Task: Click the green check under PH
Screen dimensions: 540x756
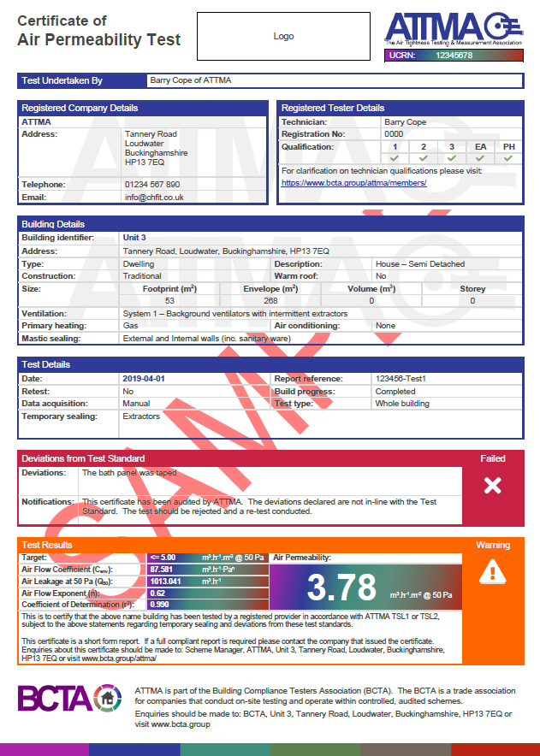Action: pyautogui.click(x=508, y=158)
